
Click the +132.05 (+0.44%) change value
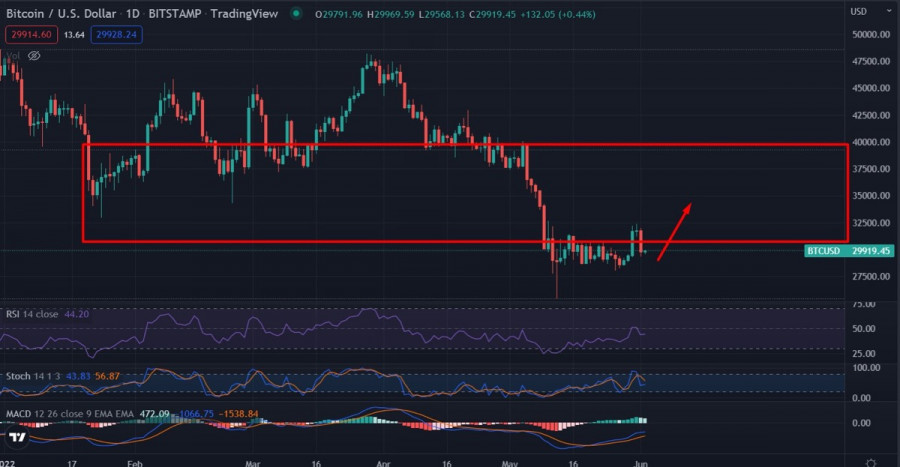(x=558, y=14)
